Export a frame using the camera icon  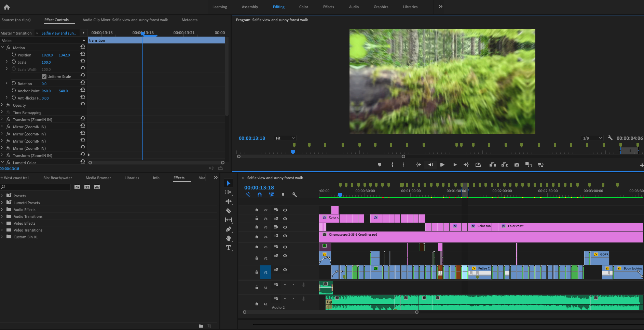point(517,164)
